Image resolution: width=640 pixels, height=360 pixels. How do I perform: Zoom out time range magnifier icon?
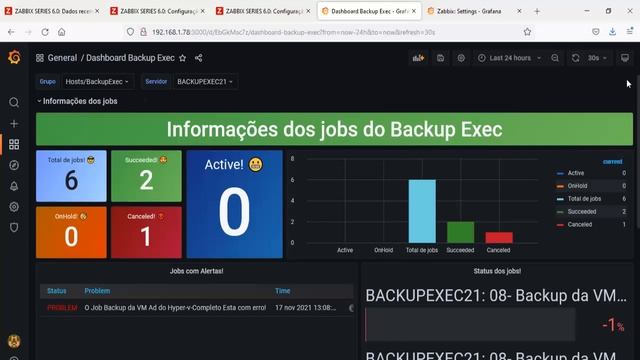tap(555, 58)
